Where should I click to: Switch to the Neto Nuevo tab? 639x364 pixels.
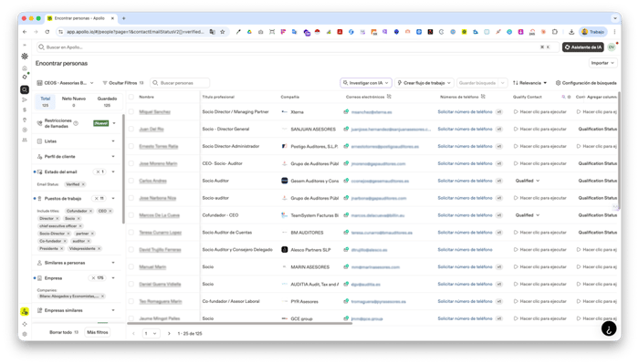click(74, 101)
